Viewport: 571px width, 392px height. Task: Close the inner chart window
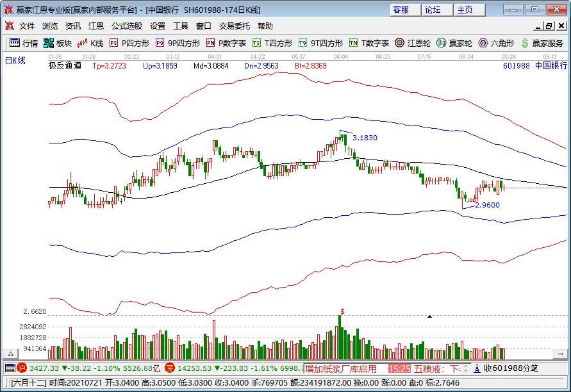pos(561,26)
